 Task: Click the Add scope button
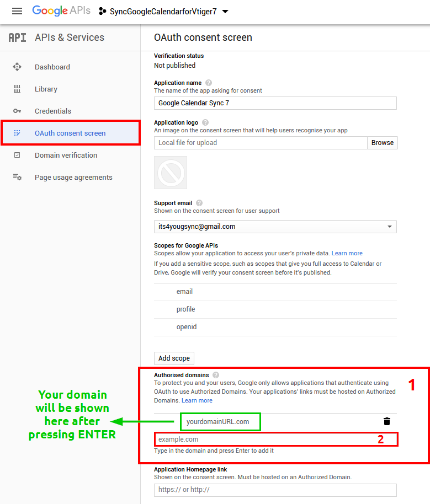pyautogui.click(x=174, y=358)
